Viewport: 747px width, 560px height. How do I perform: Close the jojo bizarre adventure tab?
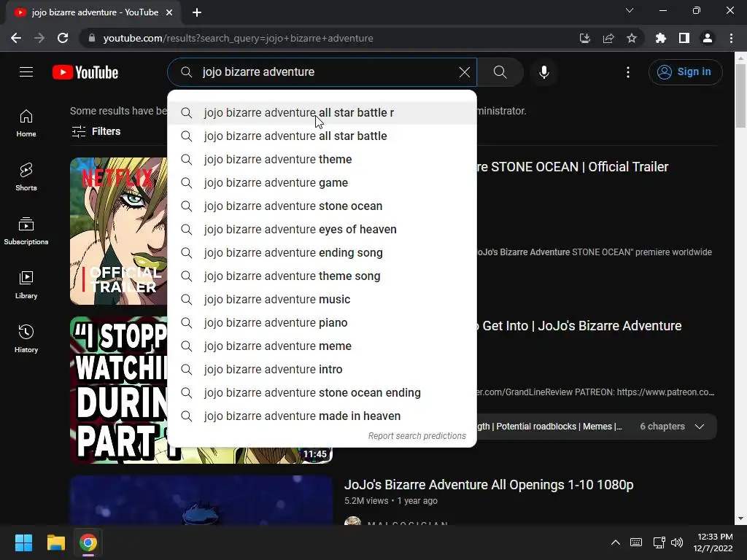(169, 12)
